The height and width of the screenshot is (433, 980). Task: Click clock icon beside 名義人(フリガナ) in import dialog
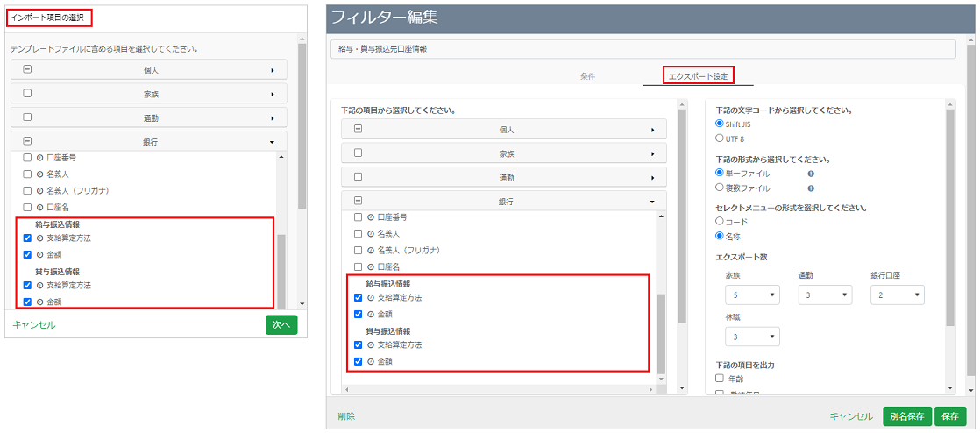40,190
